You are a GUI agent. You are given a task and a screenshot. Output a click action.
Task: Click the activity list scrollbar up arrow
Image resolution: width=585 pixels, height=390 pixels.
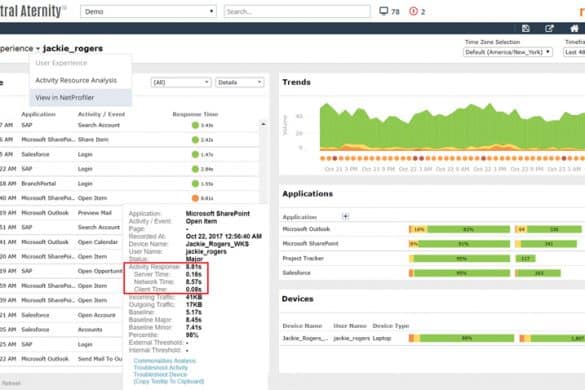263,124
